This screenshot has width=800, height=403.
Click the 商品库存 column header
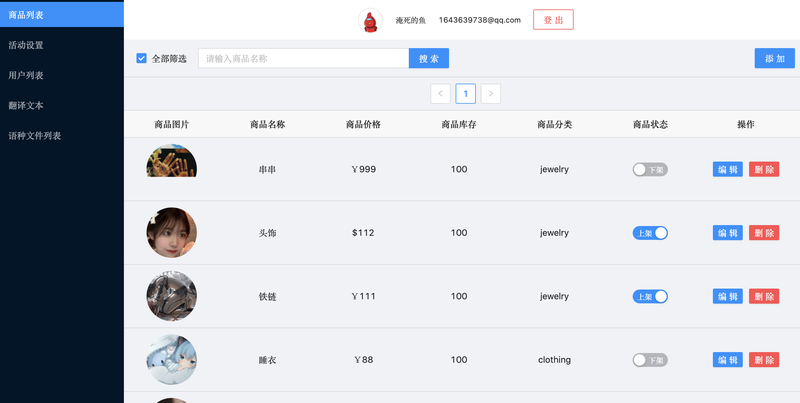459,124
